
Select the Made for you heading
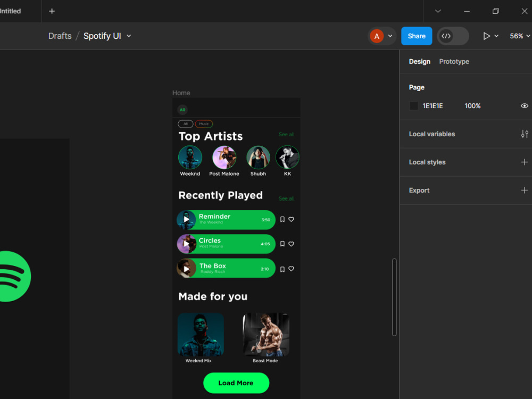213,296
